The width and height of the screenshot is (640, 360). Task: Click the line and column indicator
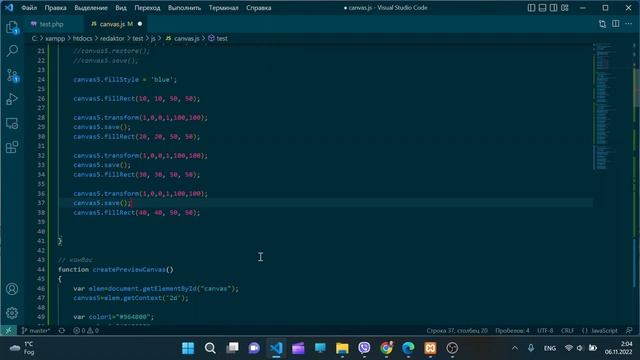click(457, 331)
